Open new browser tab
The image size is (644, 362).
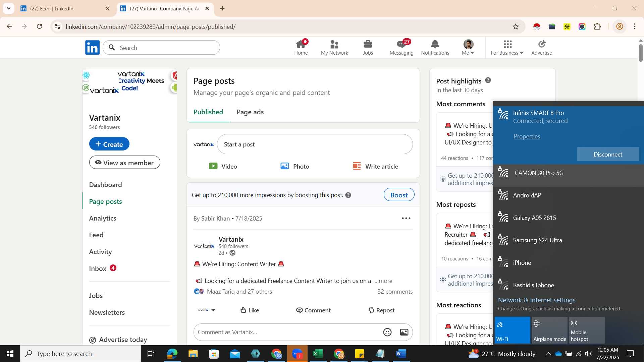[222, 8]
